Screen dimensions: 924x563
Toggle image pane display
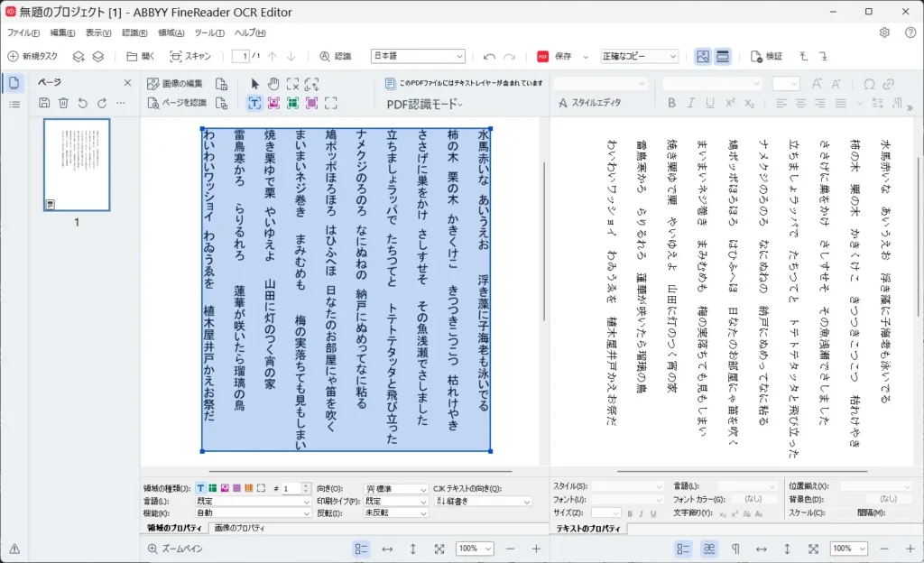click(x=702, y=57)
